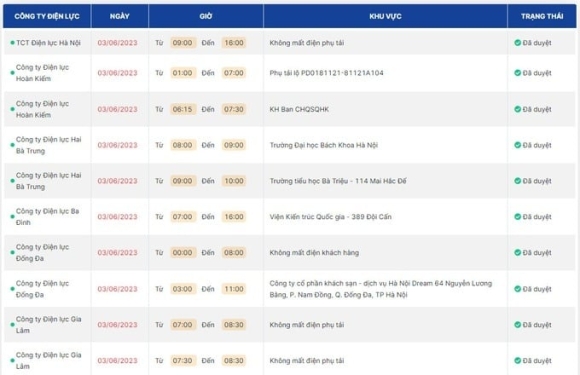
Task: Click the date in the Ba Đình row
Action: pyautogui.click(x=117, y=217)
